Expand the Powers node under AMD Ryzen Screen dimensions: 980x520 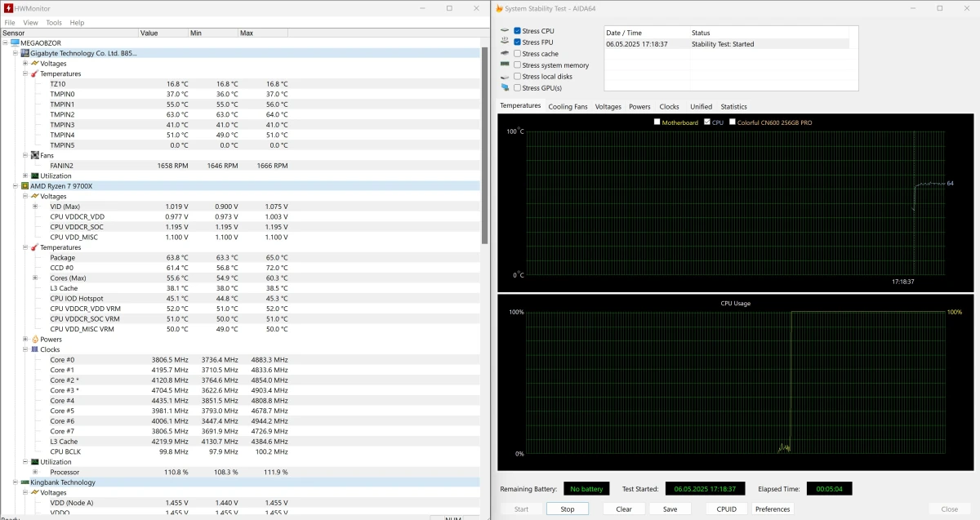tap(25, 339)
